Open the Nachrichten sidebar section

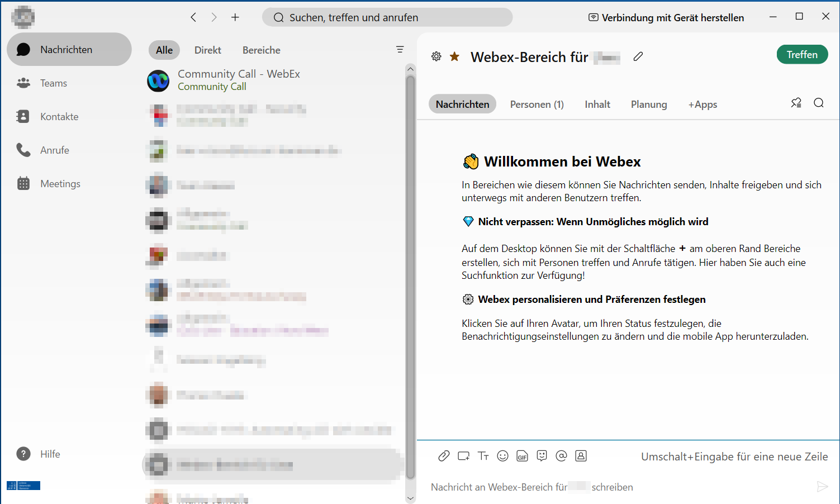click(69, 49)
